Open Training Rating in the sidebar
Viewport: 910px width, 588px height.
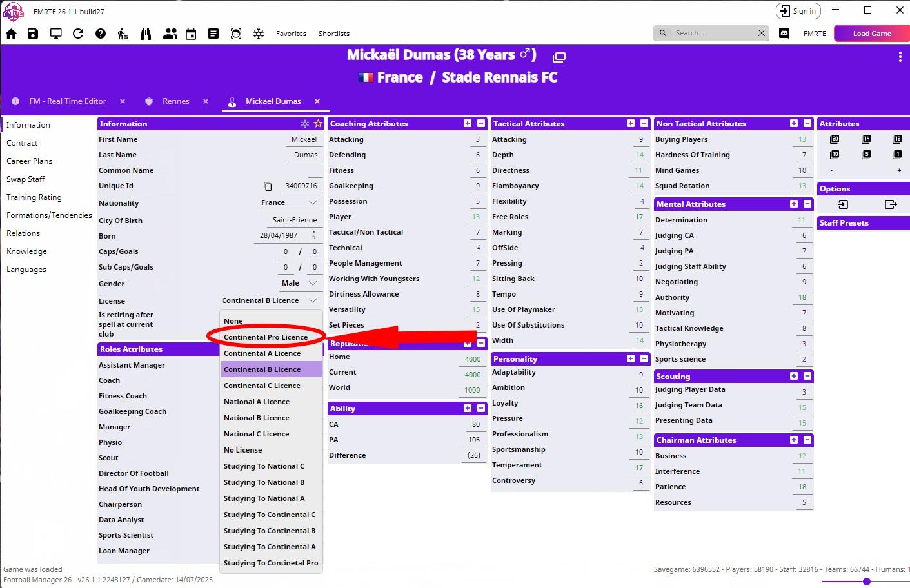[x=34, y=197]
